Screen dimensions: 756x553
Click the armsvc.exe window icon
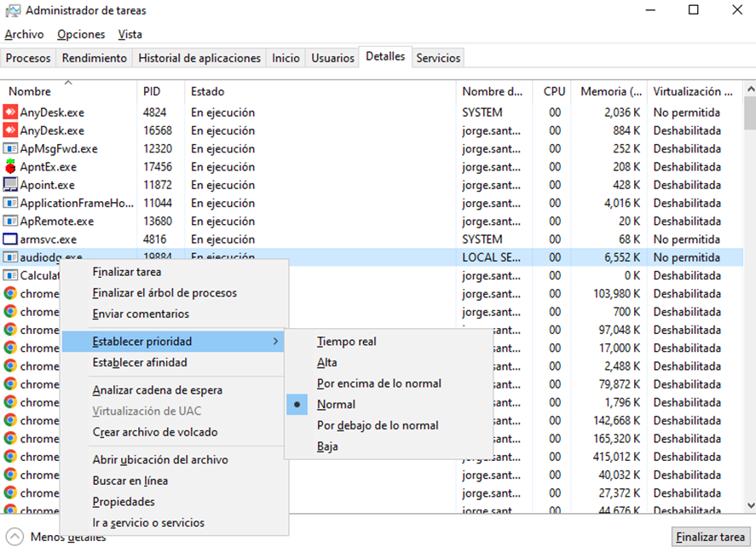[x=10, y=239]
